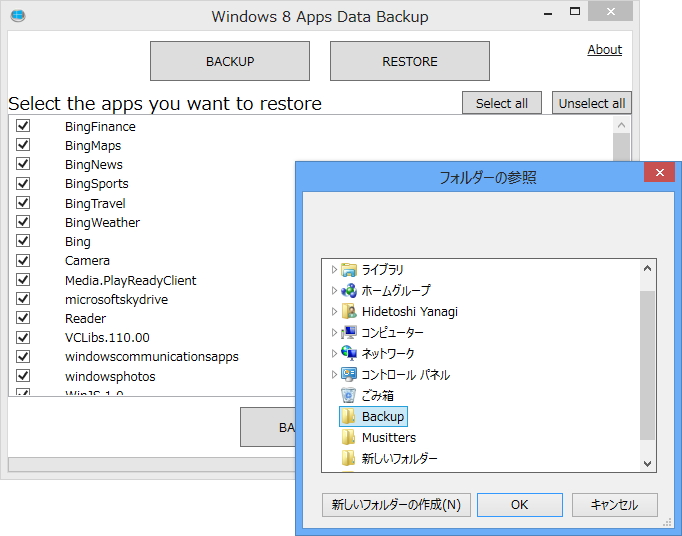Click the RESTORE button
682x536 pixels.
tap(410, 61)
